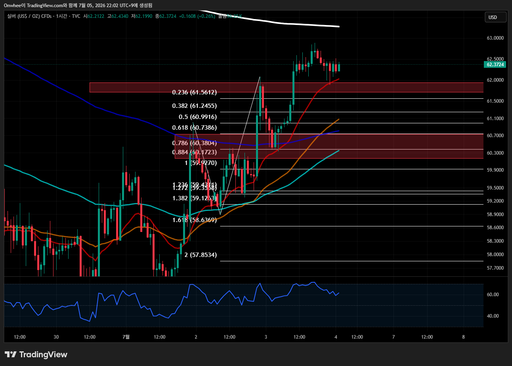
Task: Select the 0.884 (60.1723) Fibonacci label
Action: coord(194,152)
